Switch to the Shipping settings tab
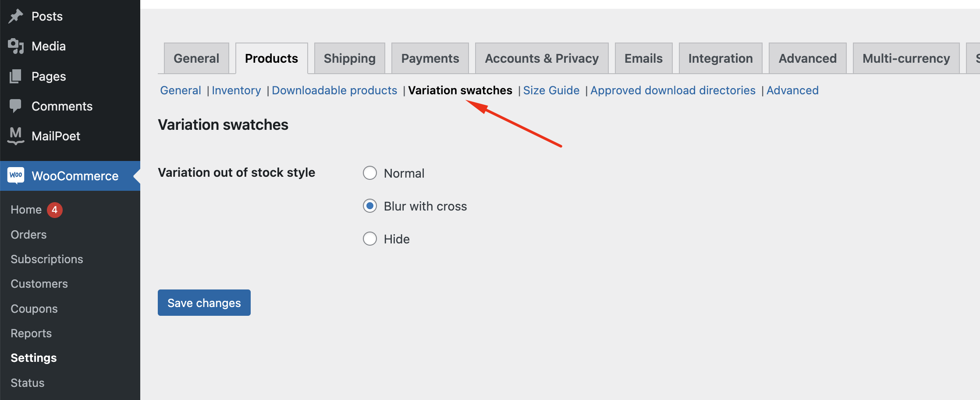 pyautogui.click(x=349, y=58)
